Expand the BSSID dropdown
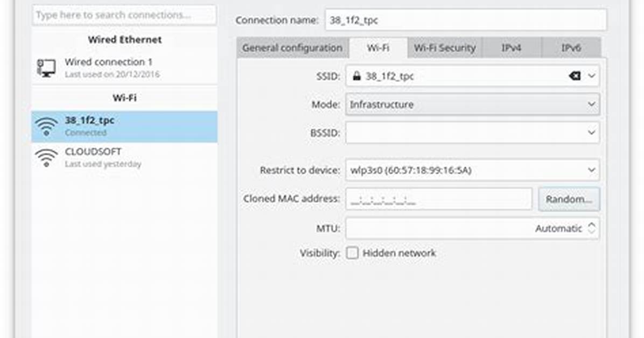Image resolution: width=644 pixels, height=338 pixels. click(x=472, y=132)
